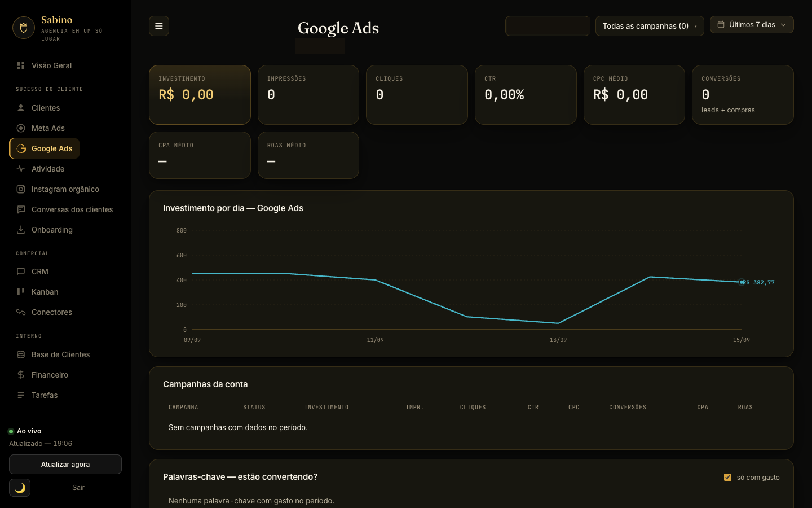Click the Meta Ads target icon
Viewport: 812px width, 508px height.
coord(21,128)
